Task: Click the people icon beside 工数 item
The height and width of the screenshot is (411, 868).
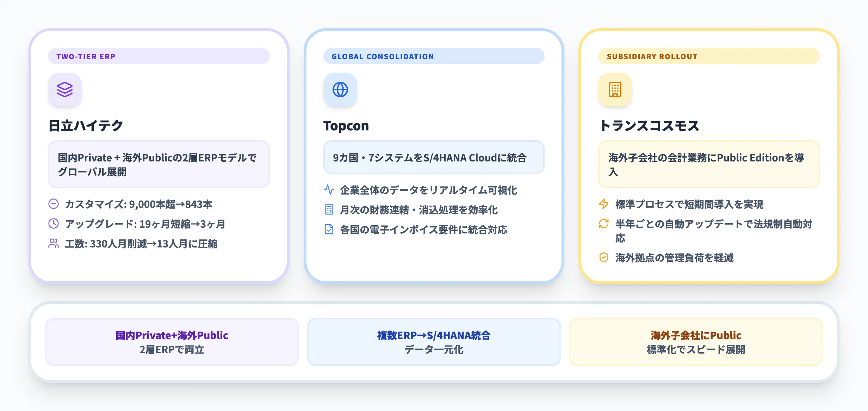Action: click(x=54, y=243)
